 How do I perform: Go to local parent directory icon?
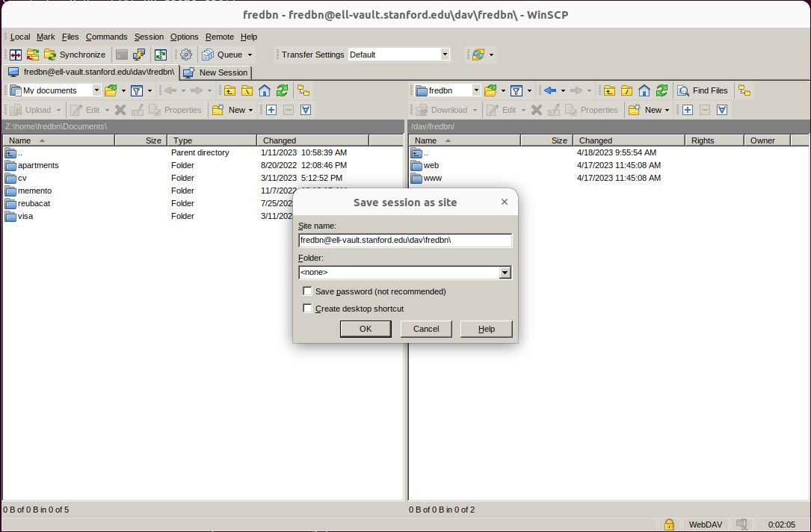click(x=229, y=90)
